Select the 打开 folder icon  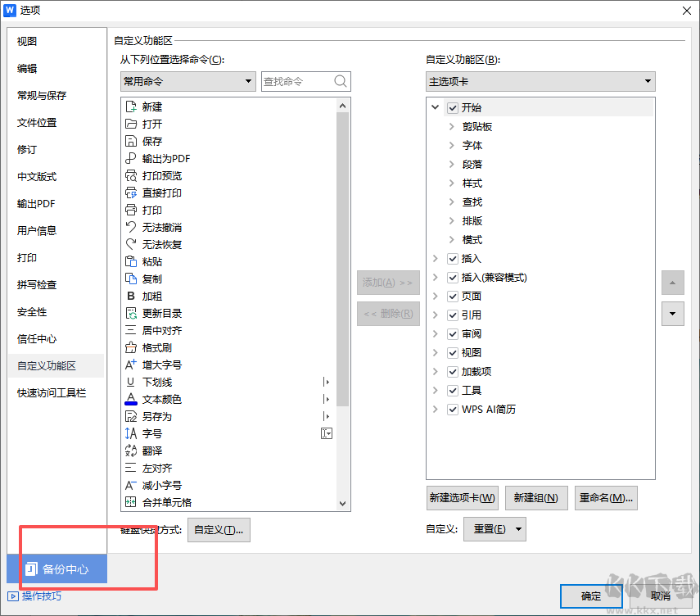tap(131, 124)
